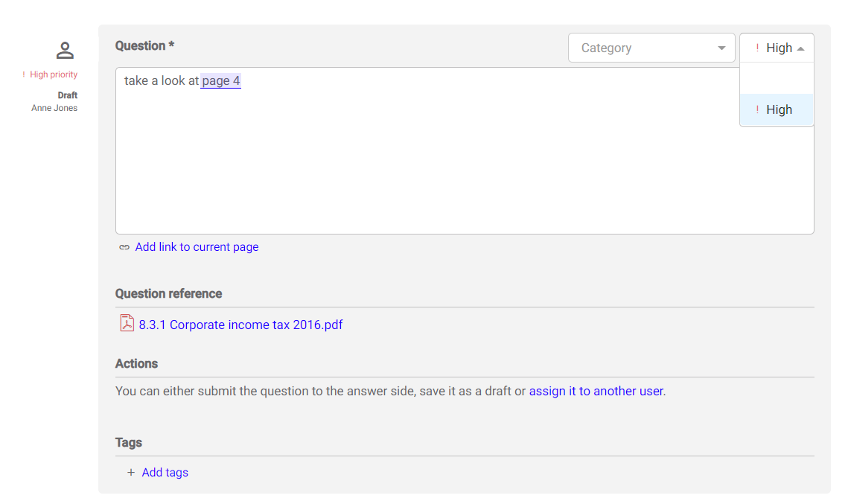The height and width of the screenshot is (504, 848).
Task: Click 'assign it to another user' link
Action: 596,391
